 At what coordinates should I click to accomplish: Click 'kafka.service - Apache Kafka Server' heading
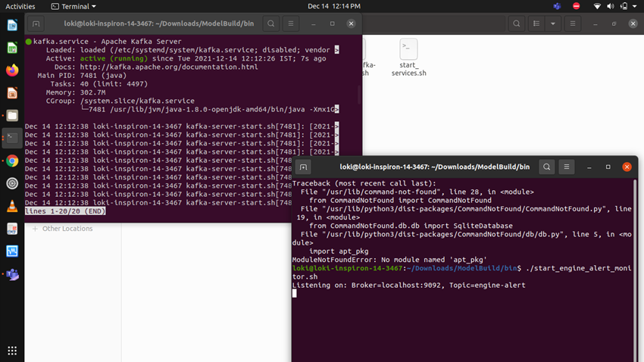pyautogui.click(x=107, y=42)
